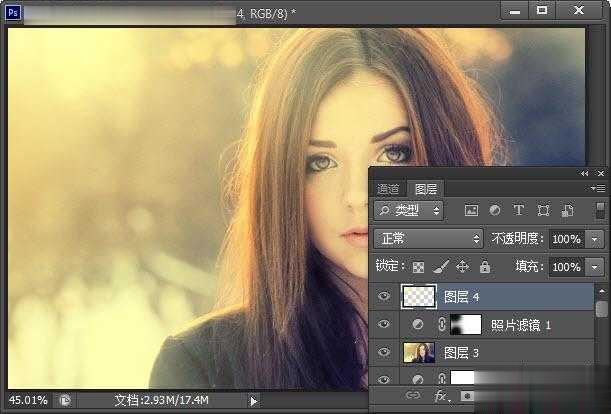Toggle visibility of the bottom adjustment layer
Image resolution: width=611 pixels, height=414 pixels.
384,379
